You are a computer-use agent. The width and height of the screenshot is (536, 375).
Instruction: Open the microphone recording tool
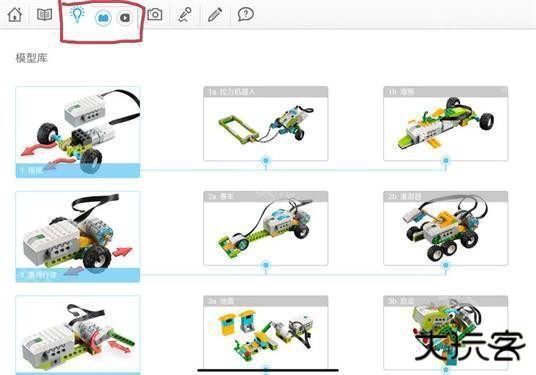185,15
